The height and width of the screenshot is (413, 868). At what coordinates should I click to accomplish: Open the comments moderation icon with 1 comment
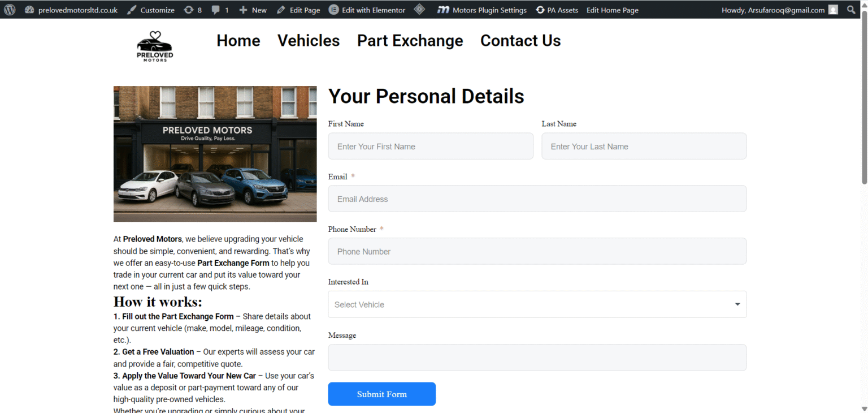[220, 9]
